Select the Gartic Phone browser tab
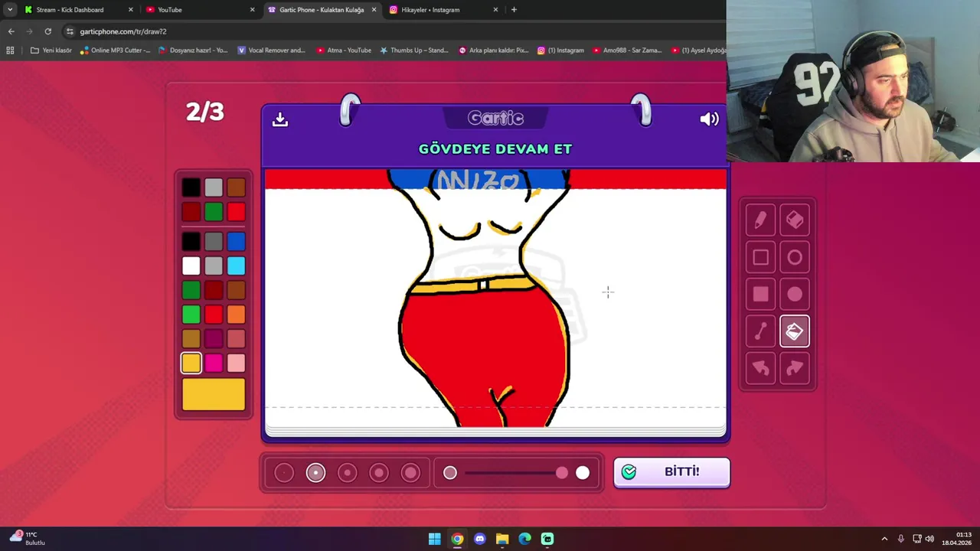Image resolution: width=980 pixels, height=551 pixels. 322,10
